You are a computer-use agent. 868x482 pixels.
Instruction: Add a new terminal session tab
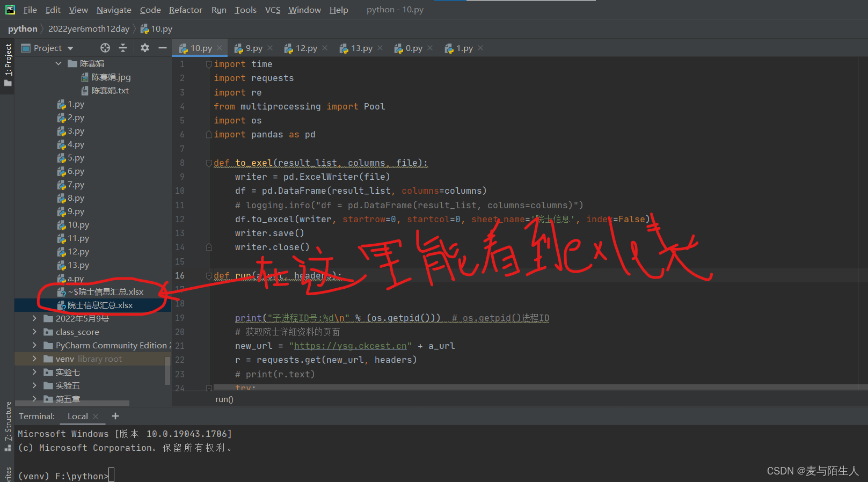click(115, 416)
